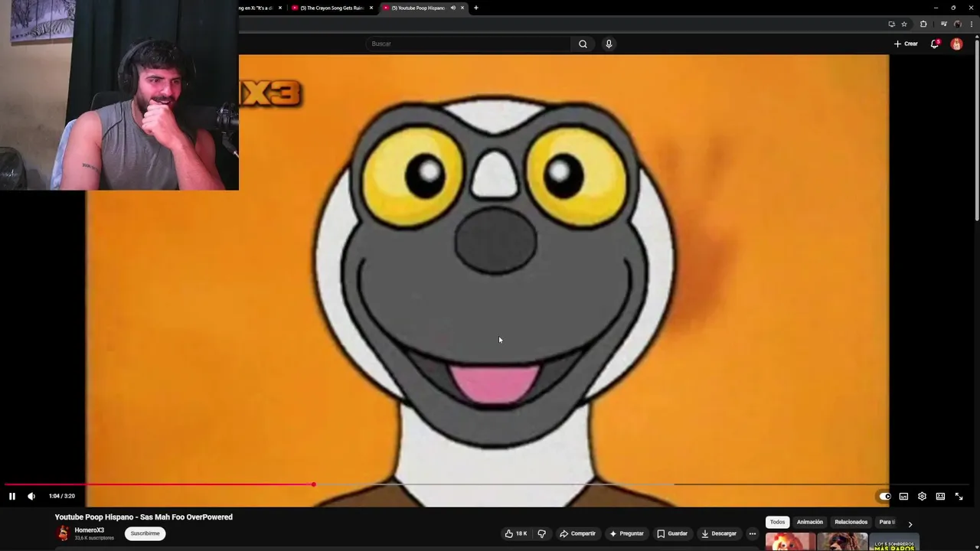Open the notifications bell

(935, 44)
